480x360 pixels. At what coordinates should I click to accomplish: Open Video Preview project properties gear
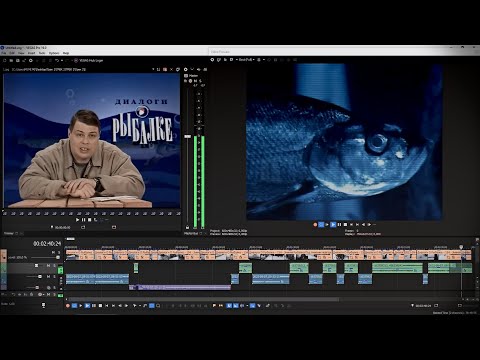tap(212, 60)
